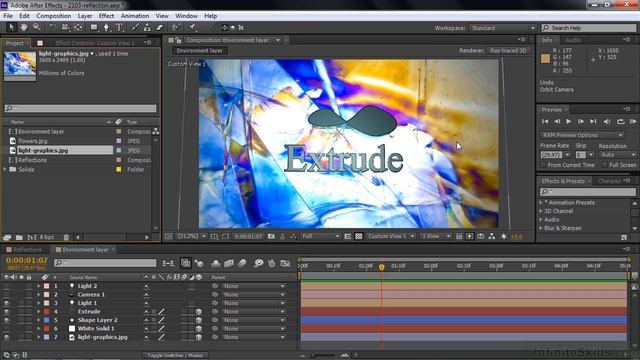Step to next frame in Preview panel
The height and width of the screenshot is (360, 640).
[x=580, y=122]
